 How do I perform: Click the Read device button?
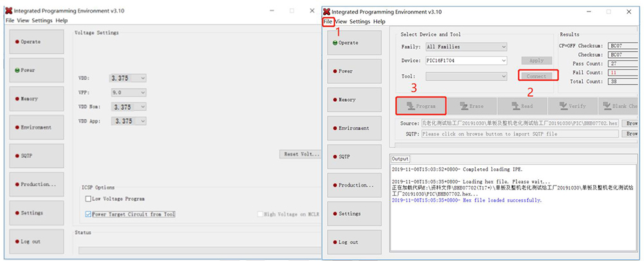click(522, 106)
